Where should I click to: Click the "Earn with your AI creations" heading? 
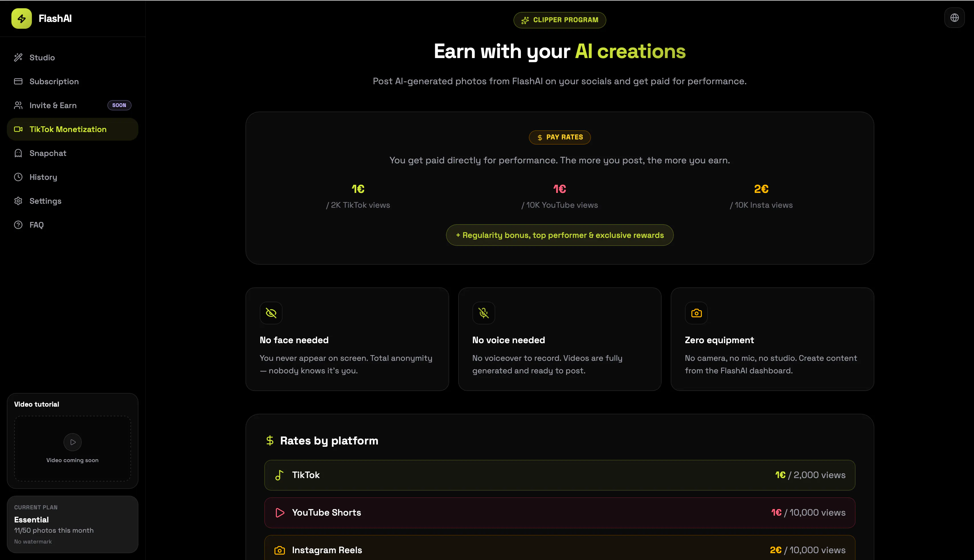coord(560,52)
